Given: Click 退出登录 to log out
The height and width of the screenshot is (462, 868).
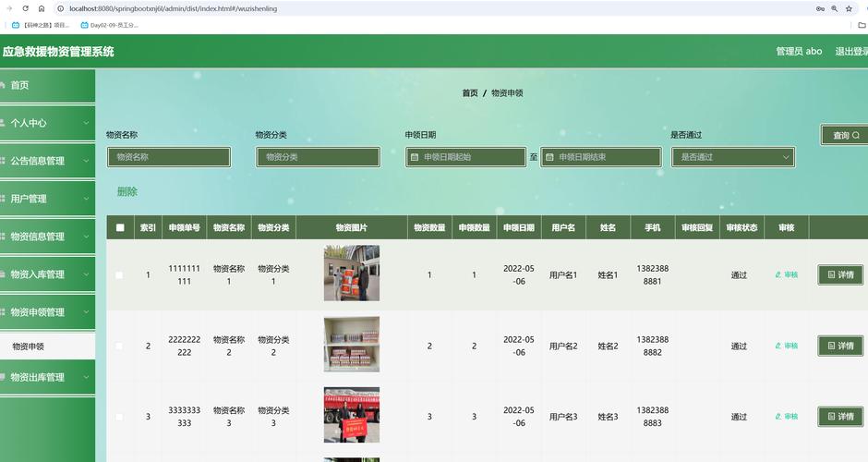Looking at the screenshot, I should coord(851,52).
